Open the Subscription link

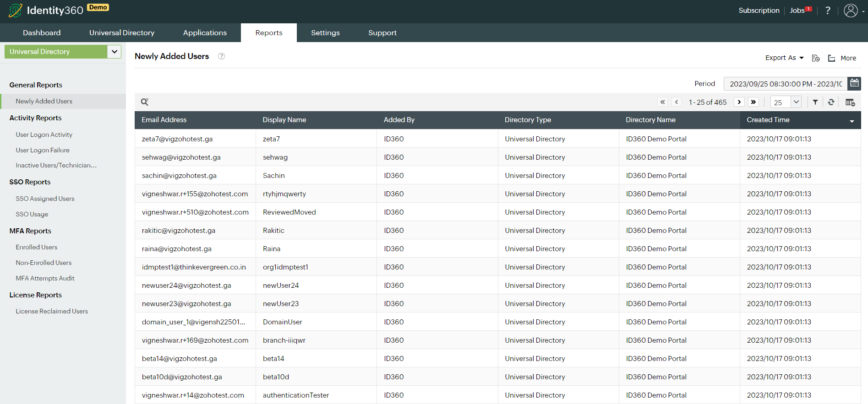759,11
